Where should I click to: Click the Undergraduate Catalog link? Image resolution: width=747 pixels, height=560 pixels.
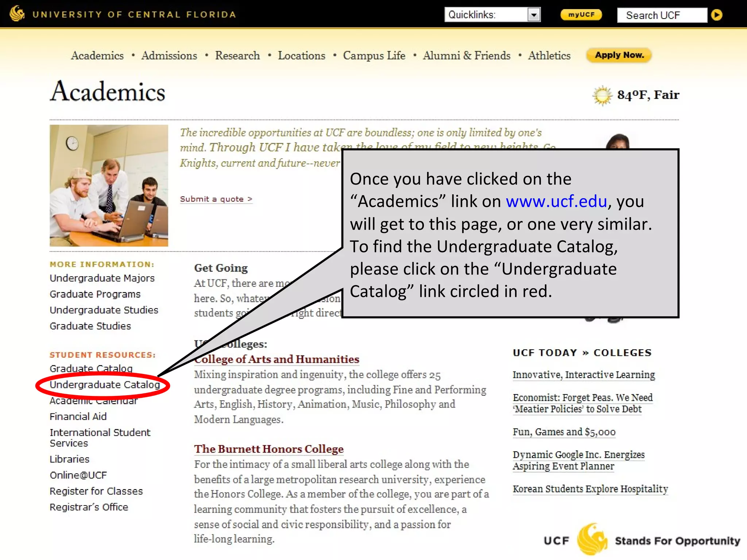tap(105, 385)
